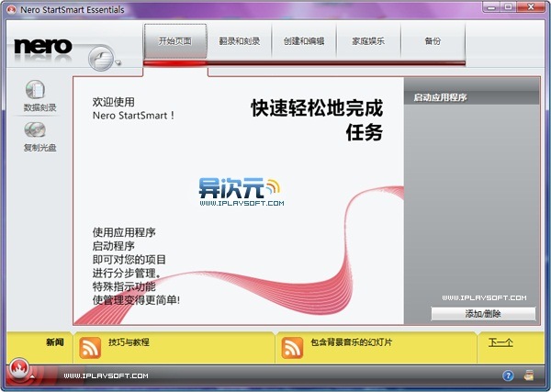Click the 快速轻松地完成任务 heading
Viewport: 551px width, 392px height.
coord(317,120)
